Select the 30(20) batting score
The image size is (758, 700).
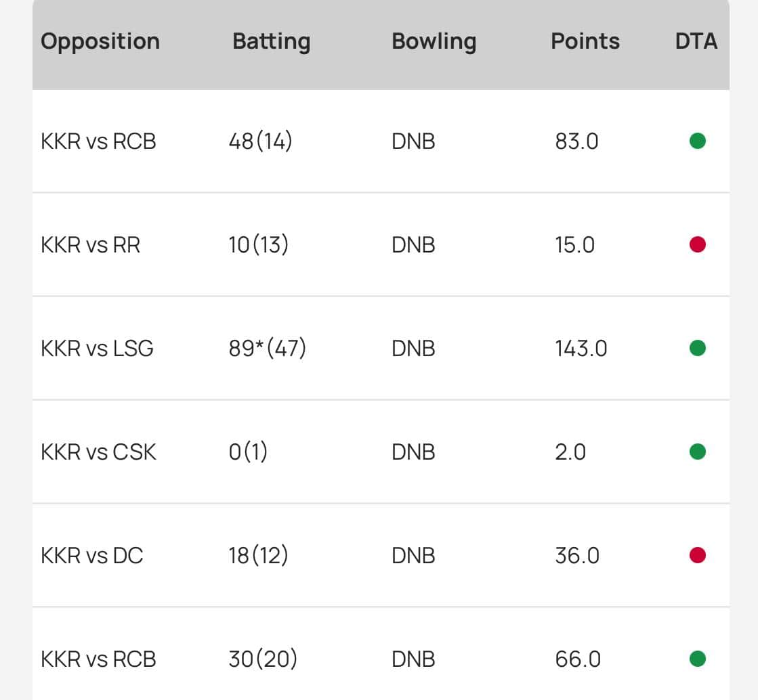(x=263, y=659)
